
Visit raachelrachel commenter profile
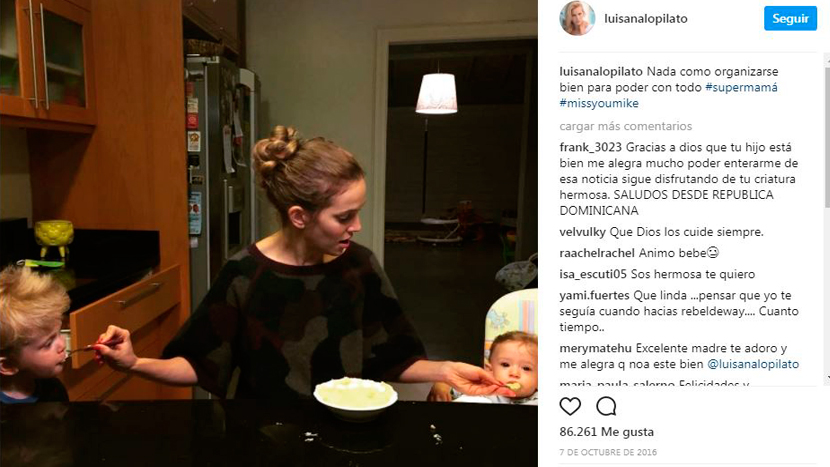pyautogui.click(x=597, y=253)
